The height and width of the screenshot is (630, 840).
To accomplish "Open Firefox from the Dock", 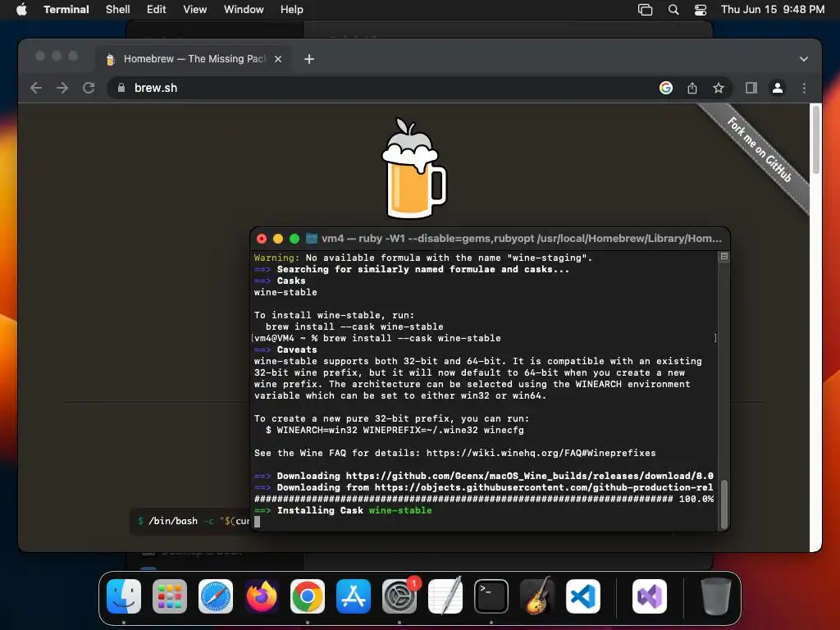I will click(262, 596).
